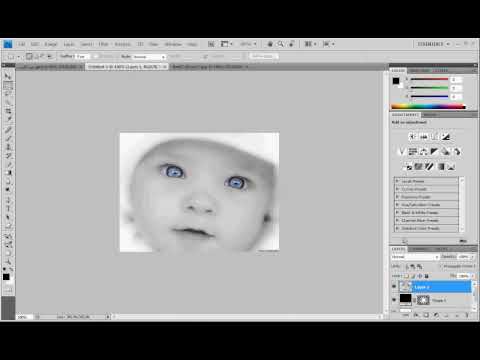Screen dimensions: 480x360
Task: Select the Gradient tool
Action: coord(8,173)
